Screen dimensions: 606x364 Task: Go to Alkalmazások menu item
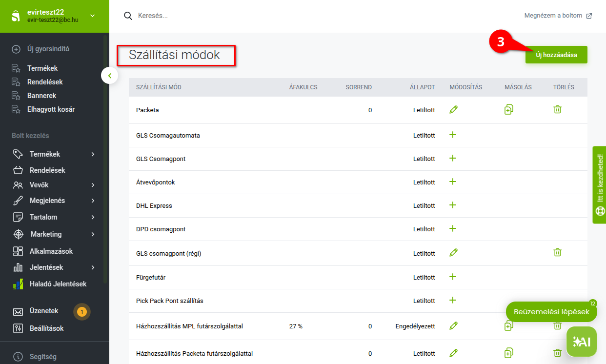point(51,251)
